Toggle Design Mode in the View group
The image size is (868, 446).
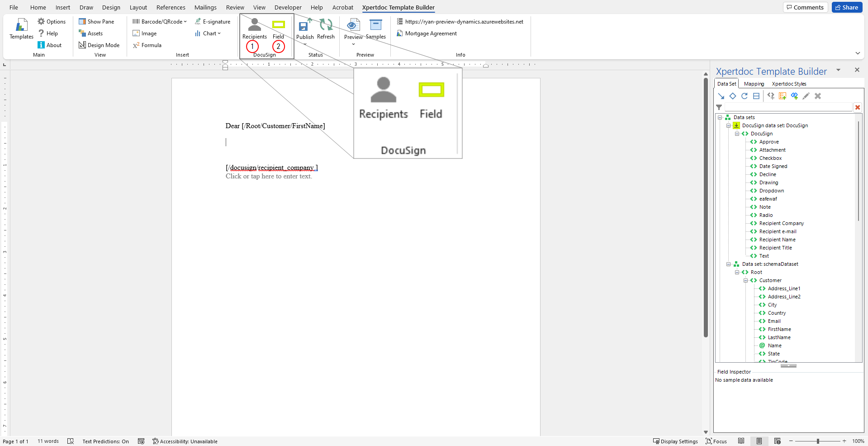tap(99, 45)
